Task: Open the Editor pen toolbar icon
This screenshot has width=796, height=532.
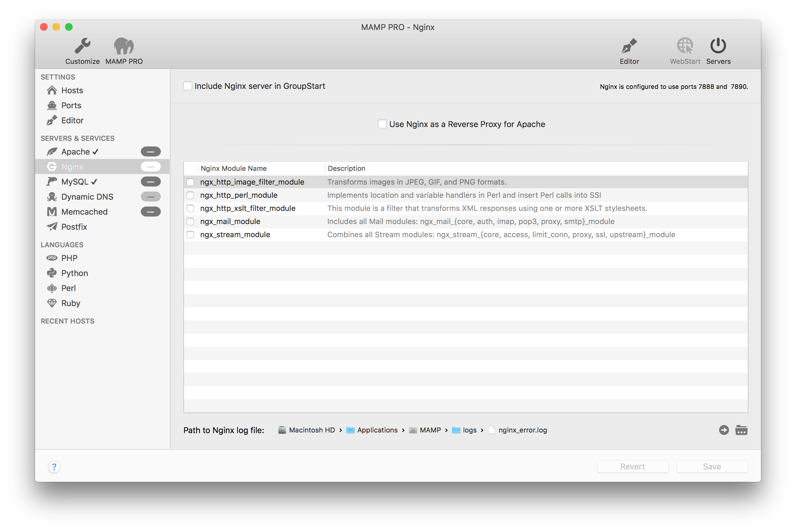Action: (629, 46)
